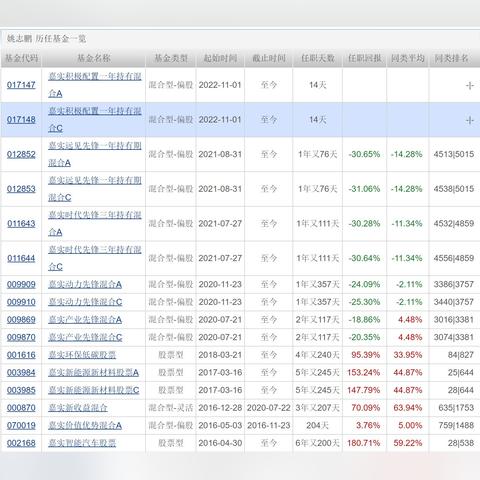This screenshot has height=480, width=480.
Task: Click the 截止时间 column header
Action: [269, 58]
